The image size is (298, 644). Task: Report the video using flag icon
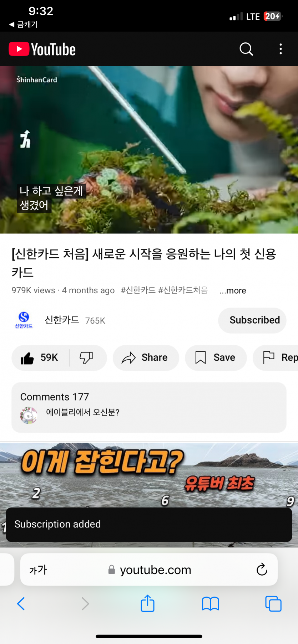(276, 357)
